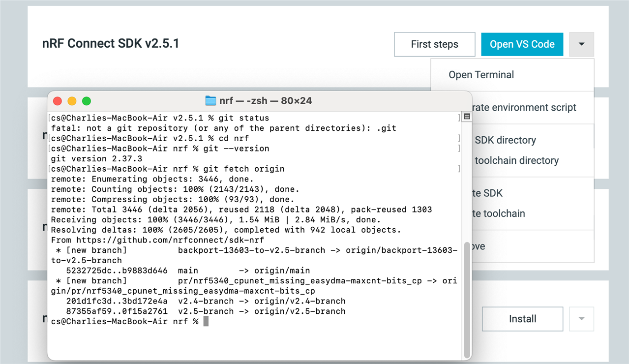This screenshot has width=629, height=364.
Task: Click the "nRF Connect SDK v2.5.1" heading
Action: tap(111, 43)
